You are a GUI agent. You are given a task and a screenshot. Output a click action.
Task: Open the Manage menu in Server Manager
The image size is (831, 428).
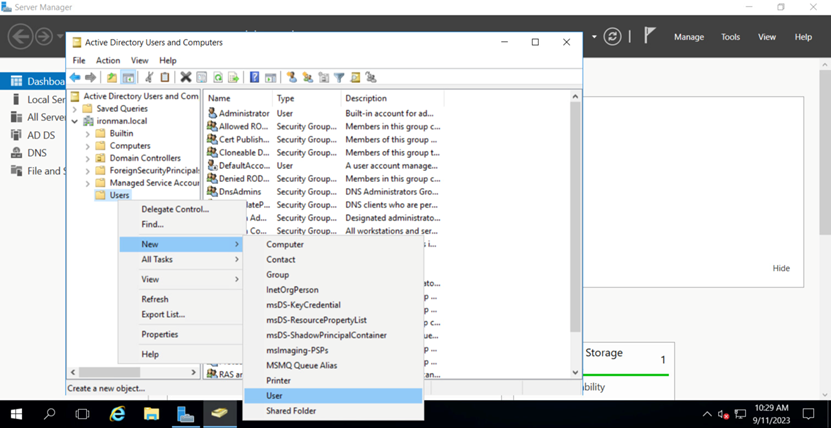689,37
